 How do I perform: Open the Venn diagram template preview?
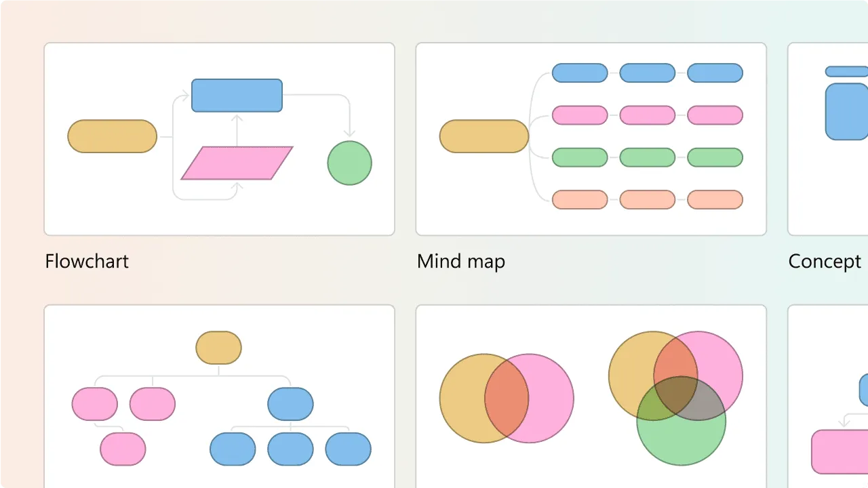[591, 400]
